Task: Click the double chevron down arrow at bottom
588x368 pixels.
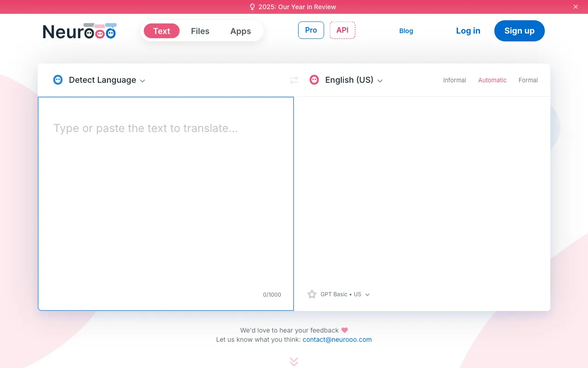Action: coord(294,362)
